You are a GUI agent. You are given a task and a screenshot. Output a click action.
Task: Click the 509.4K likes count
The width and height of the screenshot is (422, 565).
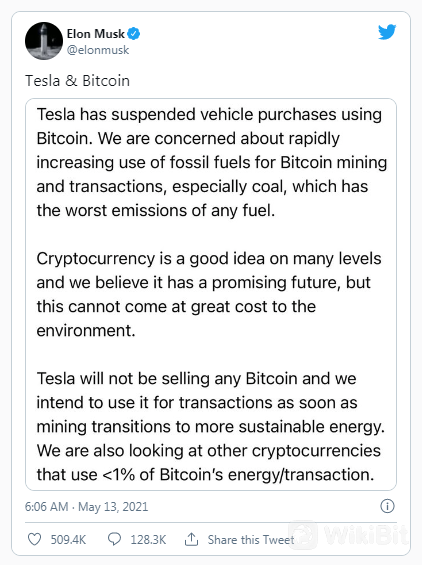68,539
